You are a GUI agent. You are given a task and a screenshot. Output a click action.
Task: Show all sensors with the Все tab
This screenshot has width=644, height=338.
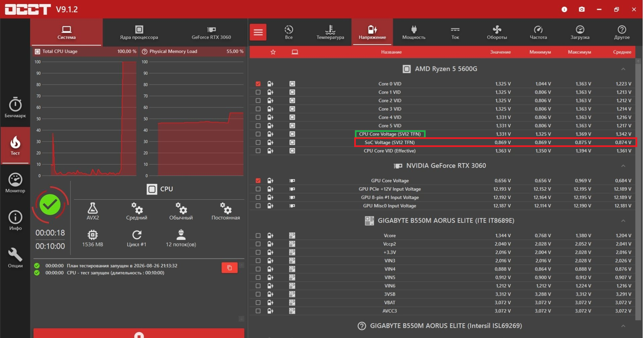(289, 32)
